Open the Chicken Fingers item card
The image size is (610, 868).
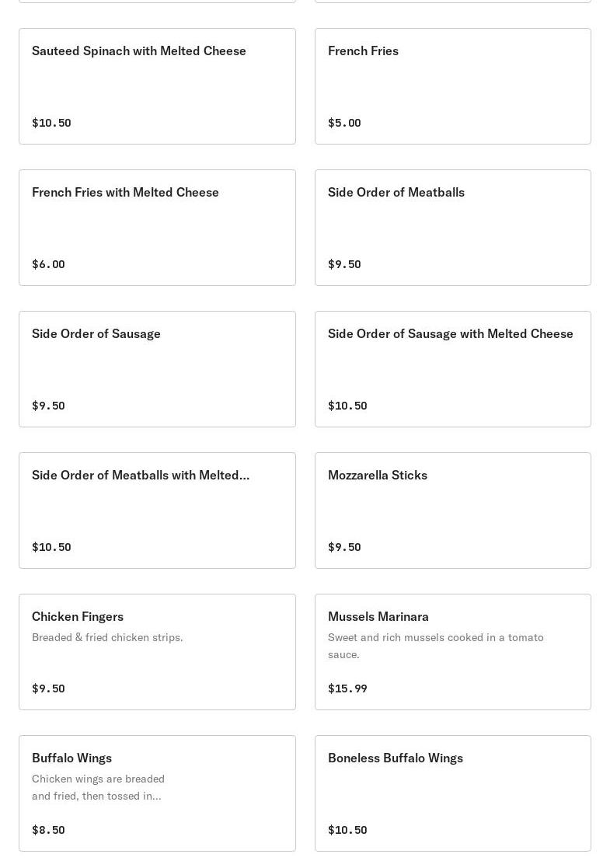tap(157, 651)
